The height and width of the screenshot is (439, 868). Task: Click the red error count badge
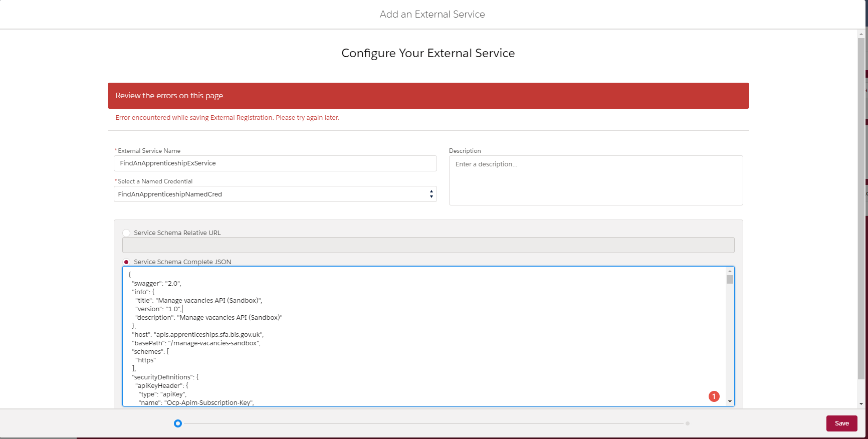tap(714, 396)
